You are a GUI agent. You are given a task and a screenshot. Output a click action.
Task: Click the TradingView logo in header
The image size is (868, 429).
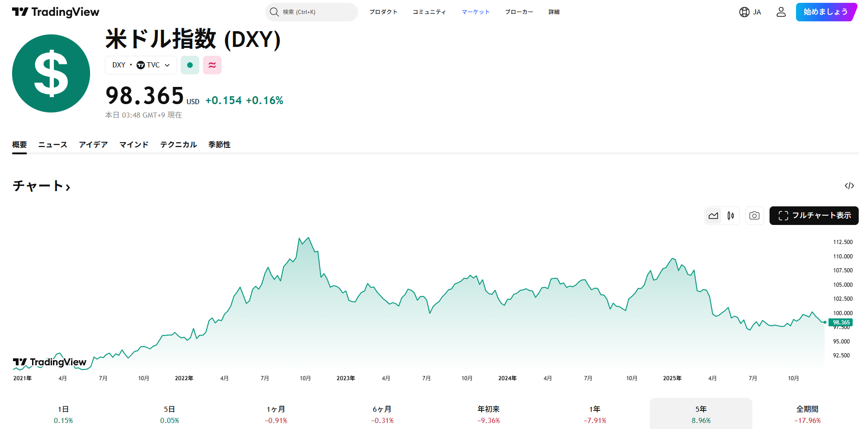click(x=56, y=12)
